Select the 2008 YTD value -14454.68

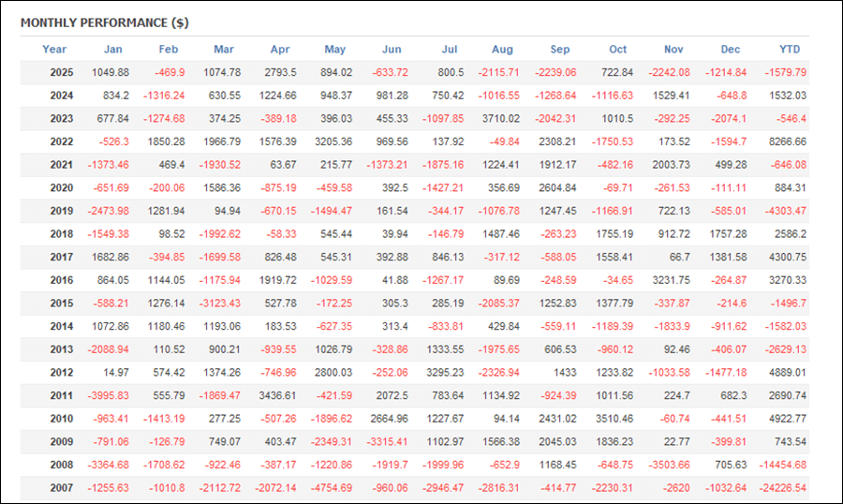(x=783, y=465)
